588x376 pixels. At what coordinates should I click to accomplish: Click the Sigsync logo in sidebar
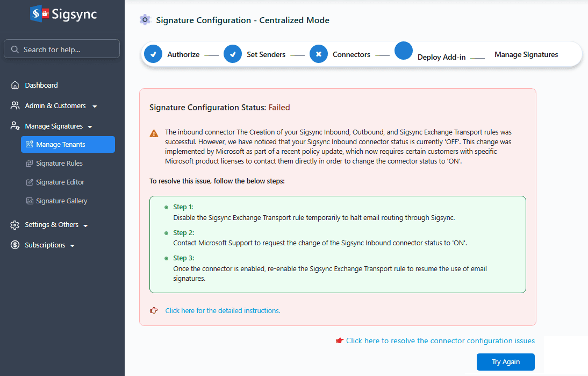click(63, 15)
